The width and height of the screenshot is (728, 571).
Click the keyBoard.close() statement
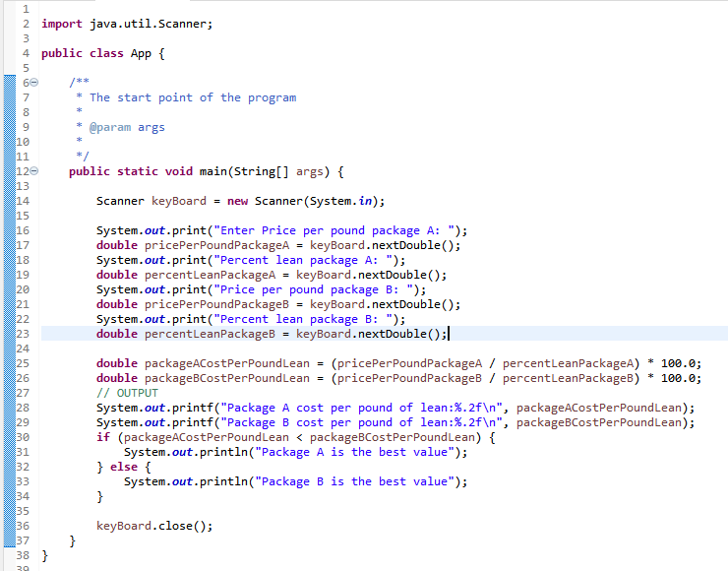[x=154, y=526]
